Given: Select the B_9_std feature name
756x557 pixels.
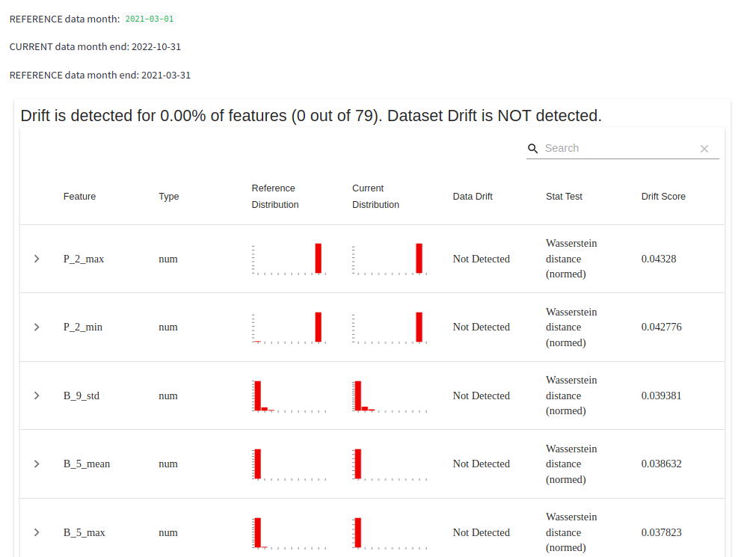Looking at the screenshot, I should (x=82, y=396).
